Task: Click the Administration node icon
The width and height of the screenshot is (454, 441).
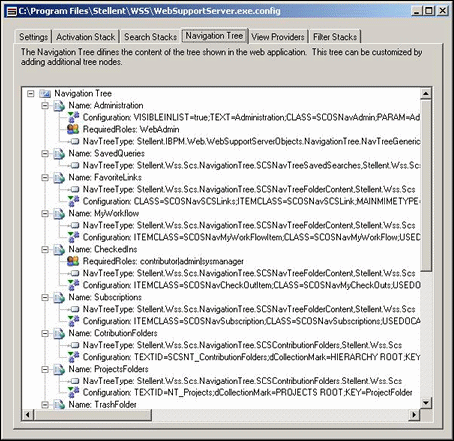Action: click(x=59, y=106)
